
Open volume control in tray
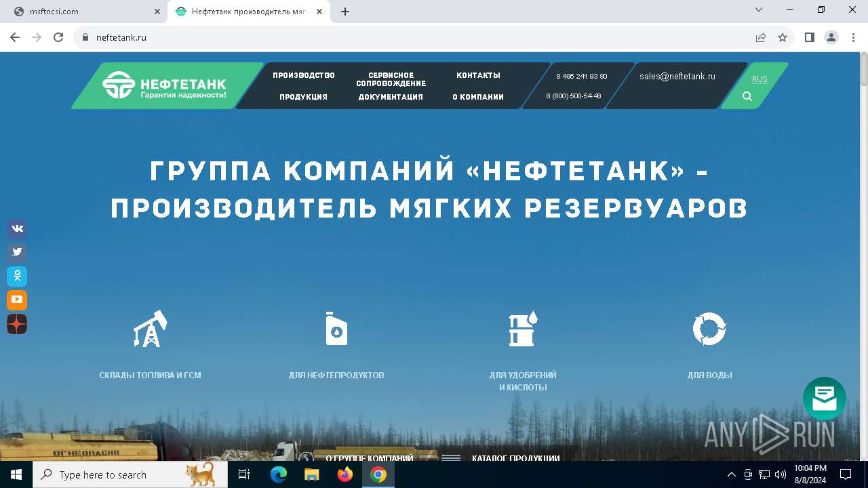coord(781,475)
